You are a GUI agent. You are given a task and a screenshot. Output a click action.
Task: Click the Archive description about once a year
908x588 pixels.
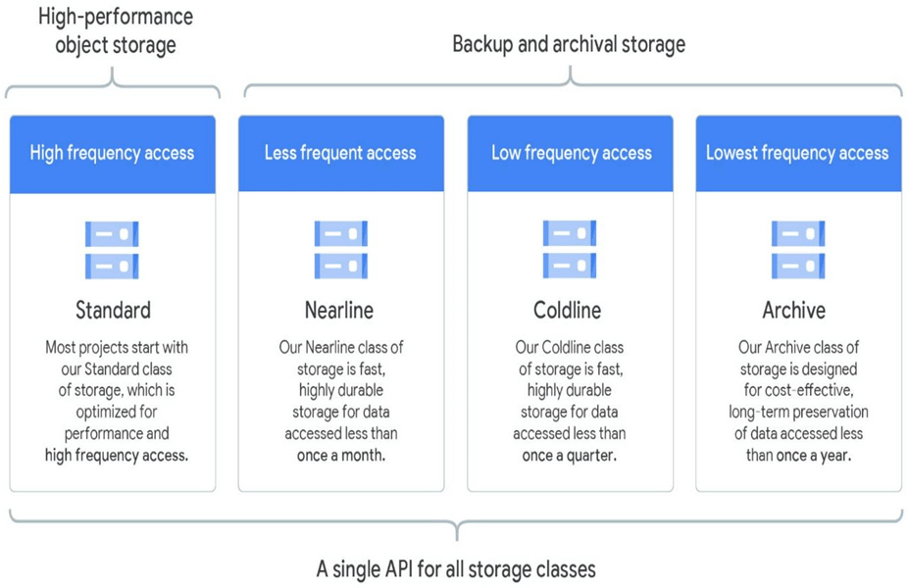pos(798,401)
